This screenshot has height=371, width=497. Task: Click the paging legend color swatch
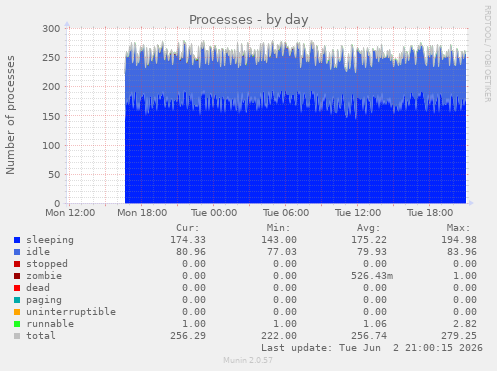pos(17,300)
